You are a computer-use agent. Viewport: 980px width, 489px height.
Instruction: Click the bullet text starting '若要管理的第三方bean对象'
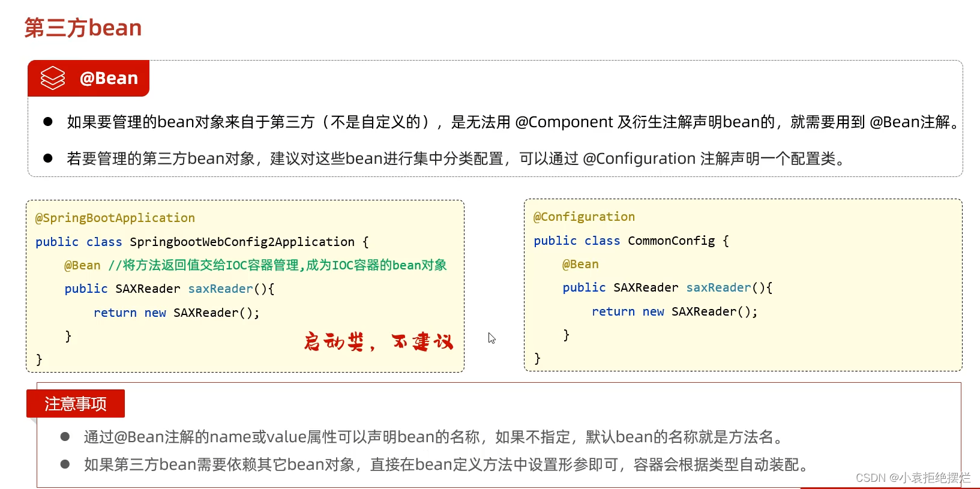tap(457, 158)
